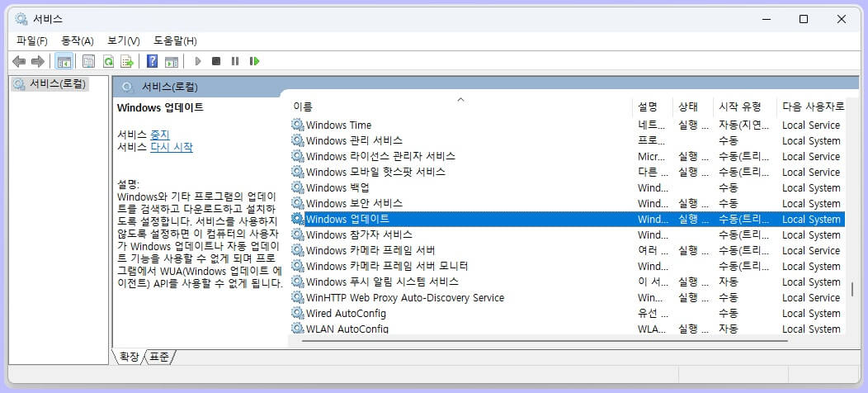Click the Back arrow toolbar icon
The image size is (868, 393).
point(19,62)
